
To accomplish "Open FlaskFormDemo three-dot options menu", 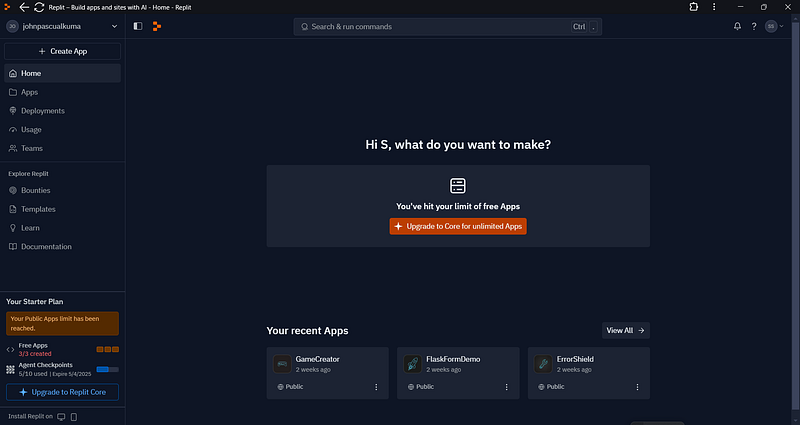I will click(507, 387).
